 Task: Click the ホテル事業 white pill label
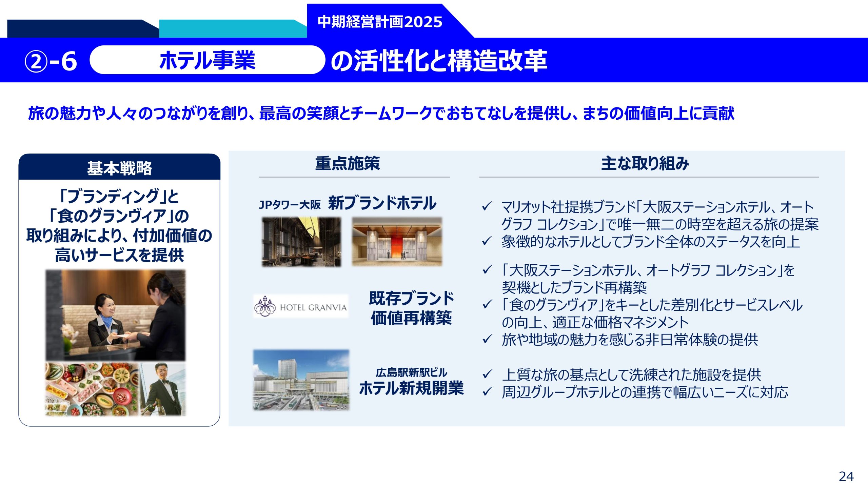(207, 60)
